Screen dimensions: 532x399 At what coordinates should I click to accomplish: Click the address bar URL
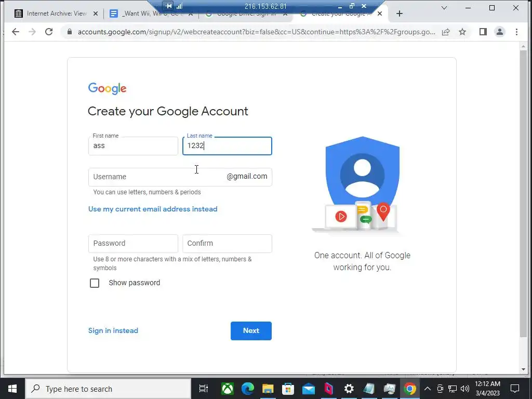256,32
